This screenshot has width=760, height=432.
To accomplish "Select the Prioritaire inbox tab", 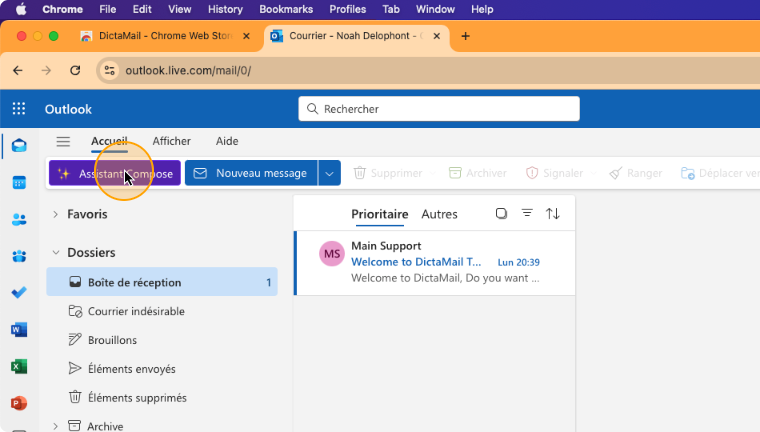I will 380,214.
